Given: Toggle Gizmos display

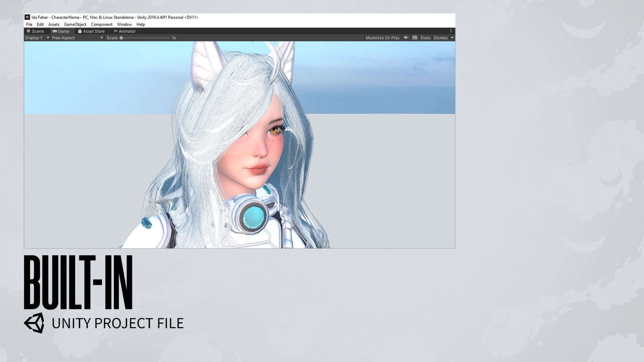Looking at the screenshot, I should point(440,38).
